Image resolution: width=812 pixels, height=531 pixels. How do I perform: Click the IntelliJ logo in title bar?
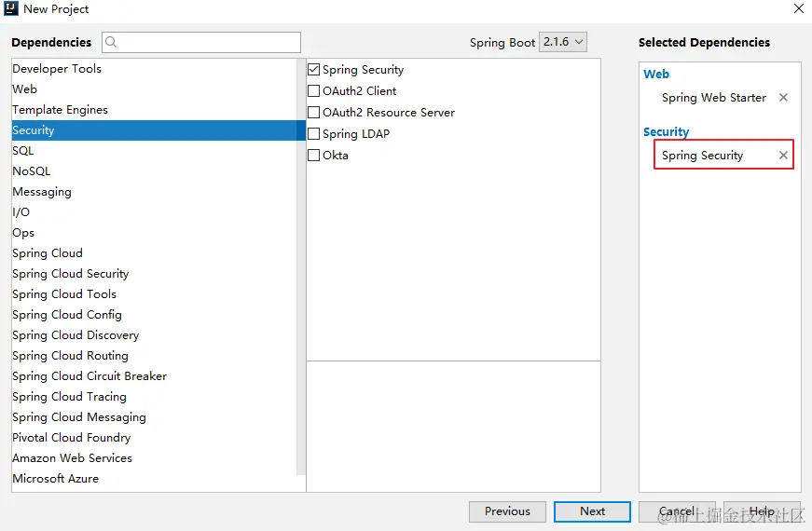[11, 8]
